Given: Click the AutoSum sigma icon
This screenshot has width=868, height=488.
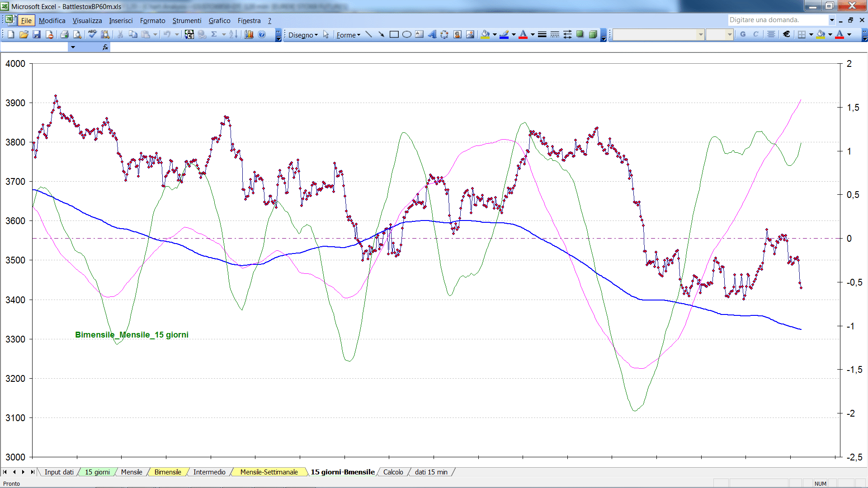Looking at the screenshot, I should tap(214, 34).
